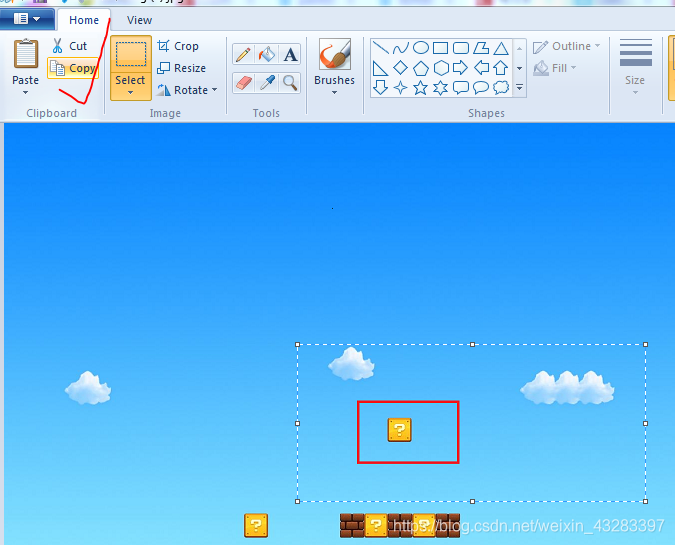The height and width of the screenshot is (545, 675).
Task: Click the left-middle selection handle
Action: 297,424
